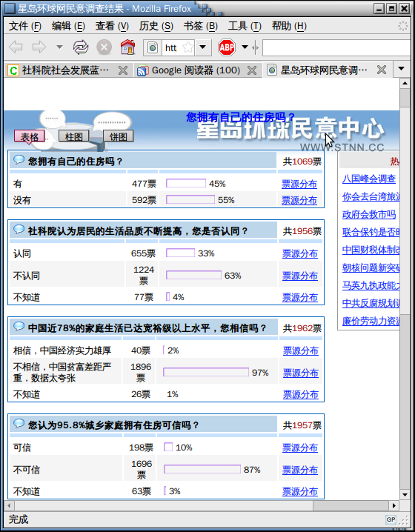
Task: Open the 廉价劳动力资 sidebar link
Action: point(371,321)
